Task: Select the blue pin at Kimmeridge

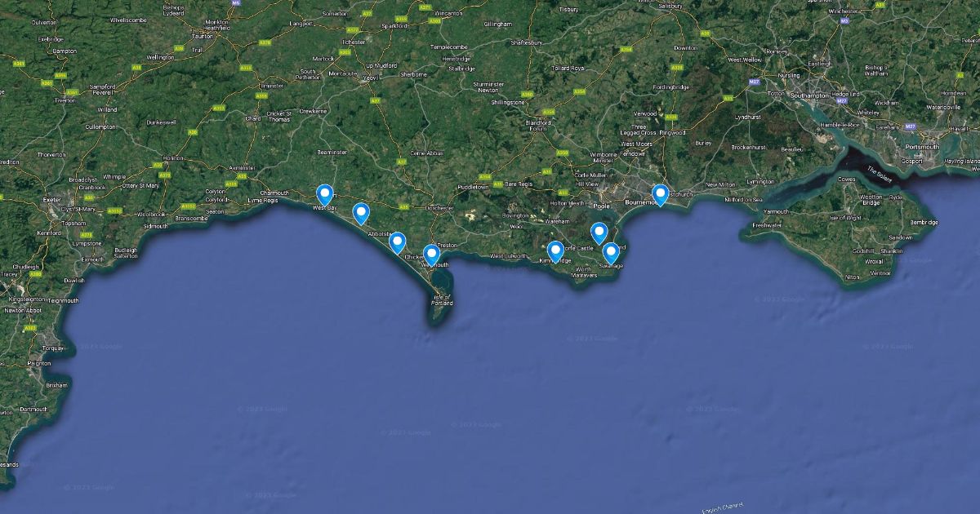Action: 555,251
